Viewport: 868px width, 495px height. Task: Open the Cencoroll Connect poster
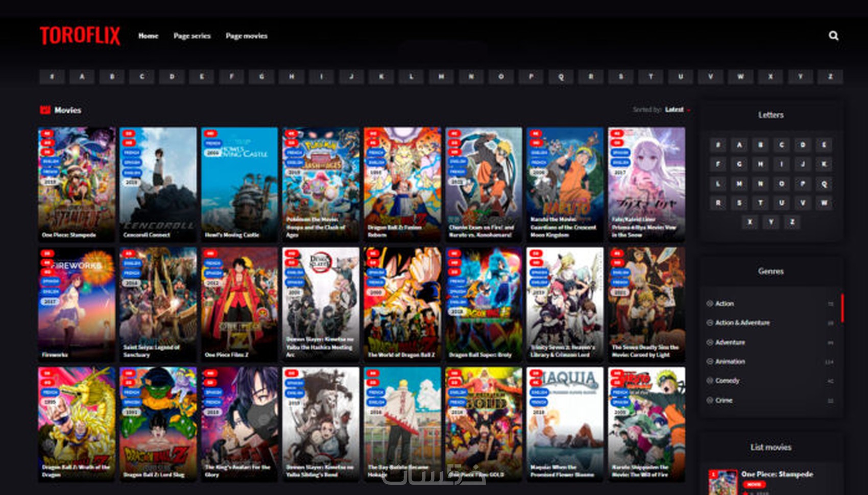click(x=158, y=185)
